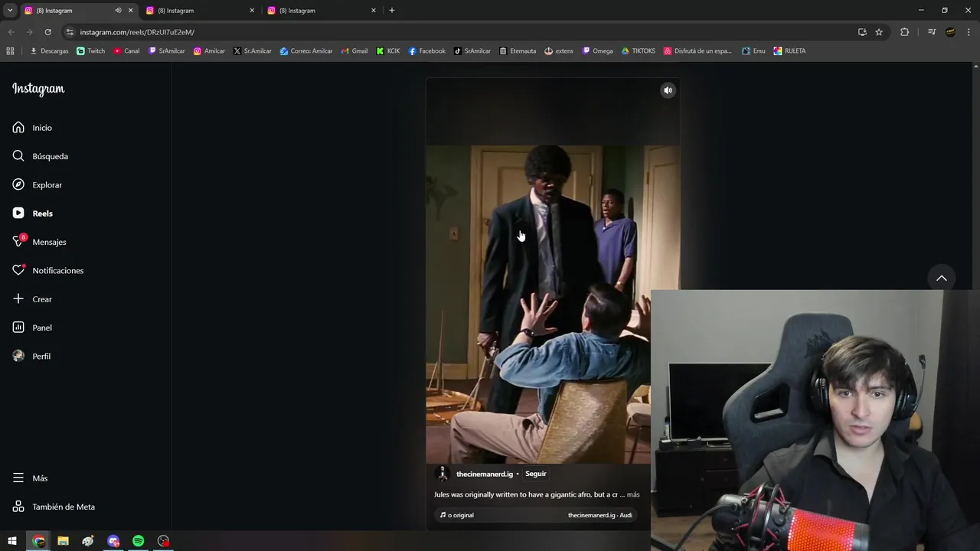Click the Instagram logo in the sidebar
The height and width of the screenshot is (551, 980).
(x=38, y=89)
